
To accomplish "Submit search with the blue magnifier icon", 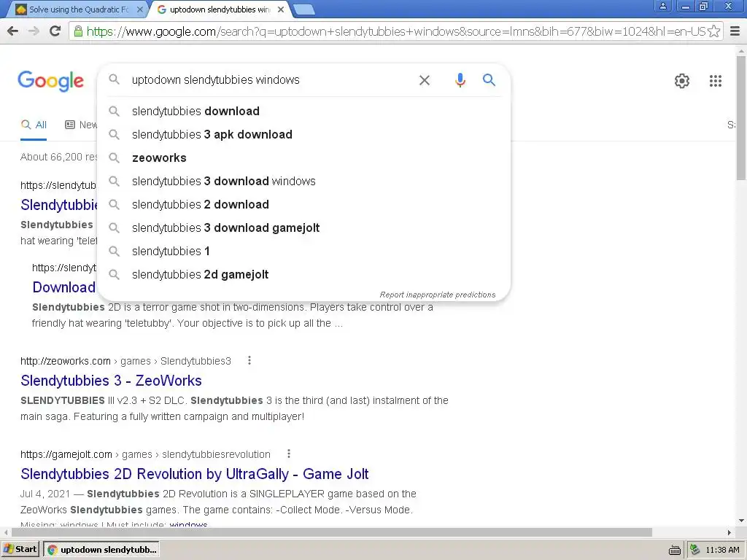I will pos(489,80).
